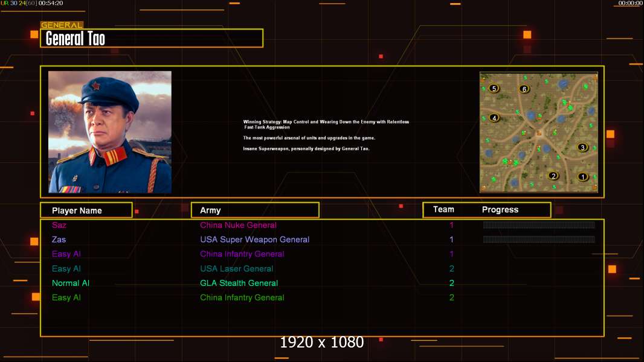Click team number 1 in Zas row
This screenshot has height=362, width=644.
coord(451,240)
